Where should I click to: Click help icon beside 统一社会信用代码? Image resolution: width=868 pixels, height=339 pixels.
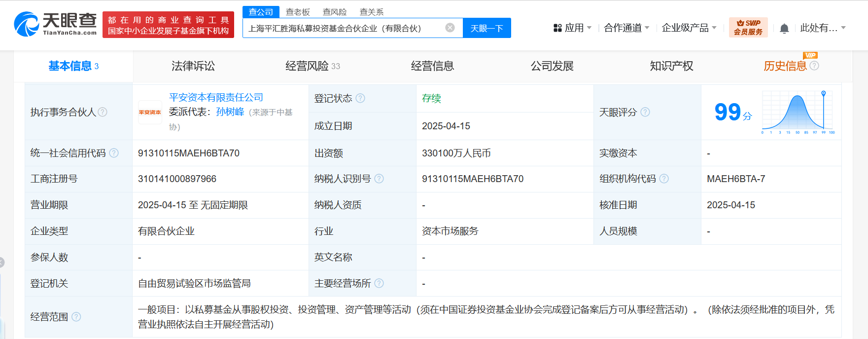pos(114,153)
